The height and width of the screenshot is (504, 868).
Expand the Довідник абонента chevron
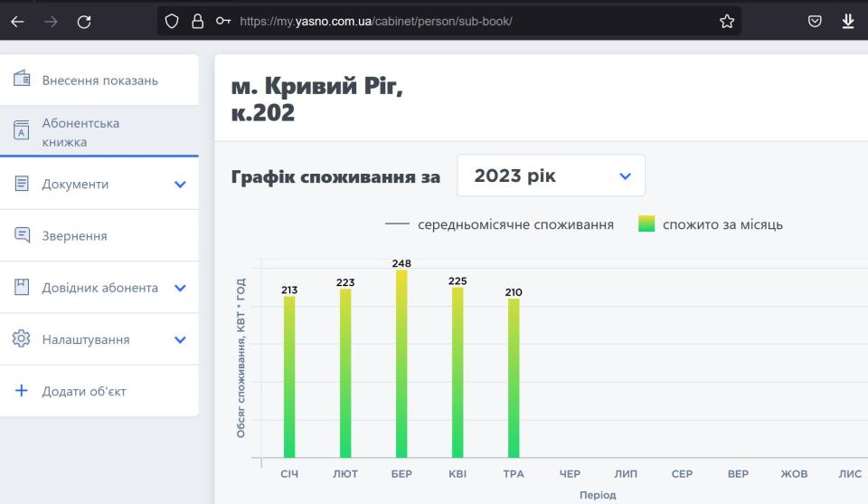tap(180, 288)
